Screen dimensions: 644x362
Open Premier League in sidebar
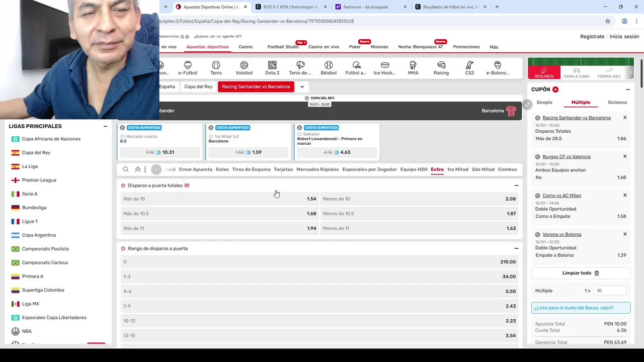point(39,180)
